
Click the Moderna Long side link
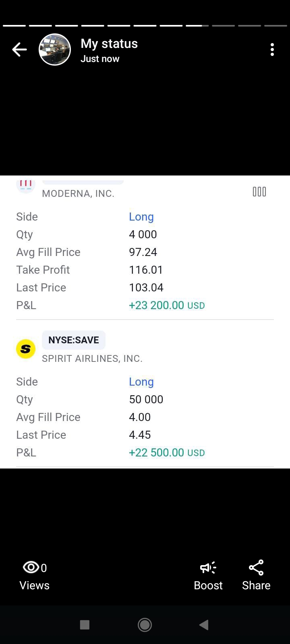tap(141, 217)
